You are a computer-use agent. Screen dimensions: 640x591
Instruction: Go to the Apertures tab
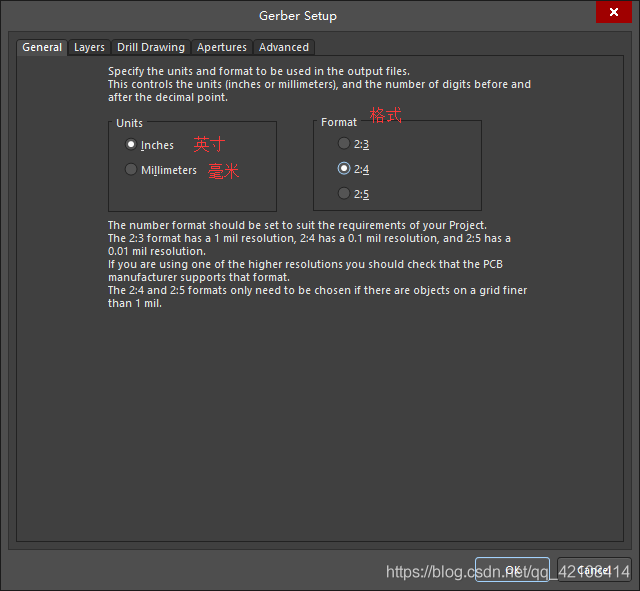(222, 47)
